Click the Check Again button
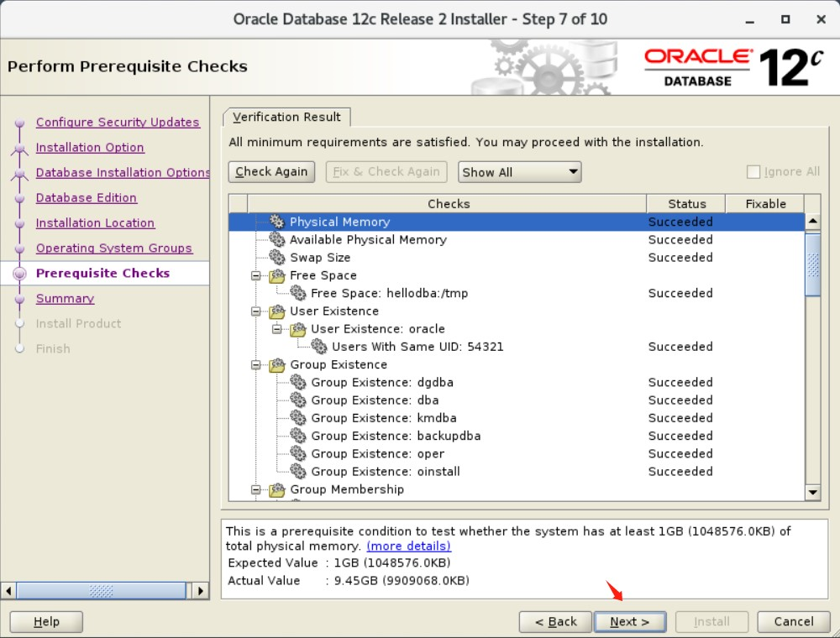 click(x=271, y=172)
